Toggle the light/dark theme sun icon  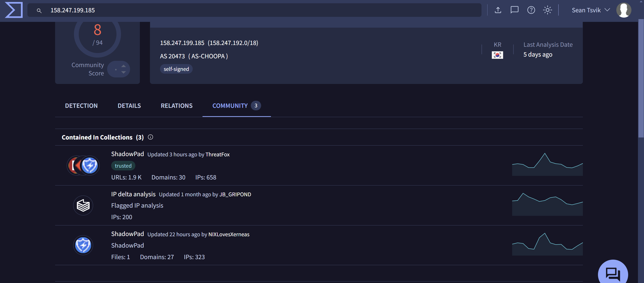coord(547,10)
